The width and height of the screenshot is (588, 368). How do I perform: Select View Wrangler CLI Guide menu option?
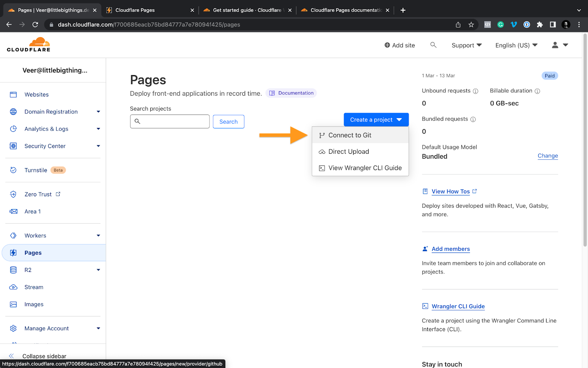point(360,168)
